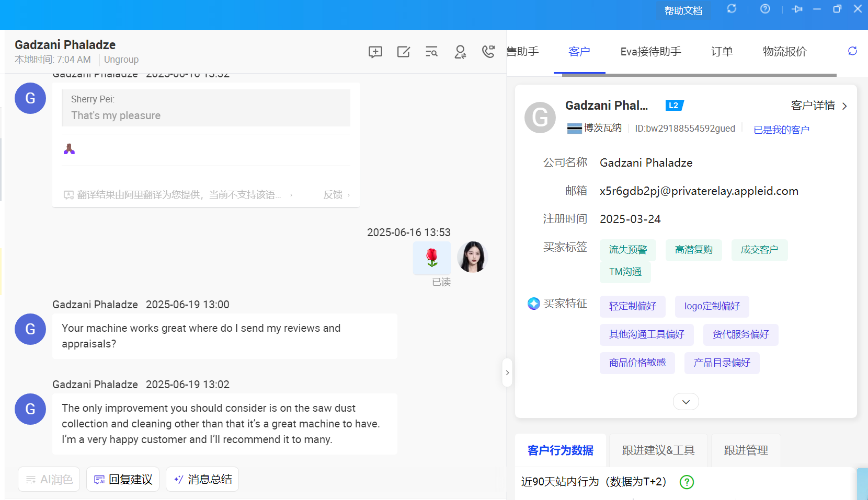This screenshot has width=868, height=500.
Task: Collapse the right panel with the arrow handle
Action: tap(507, 373)
